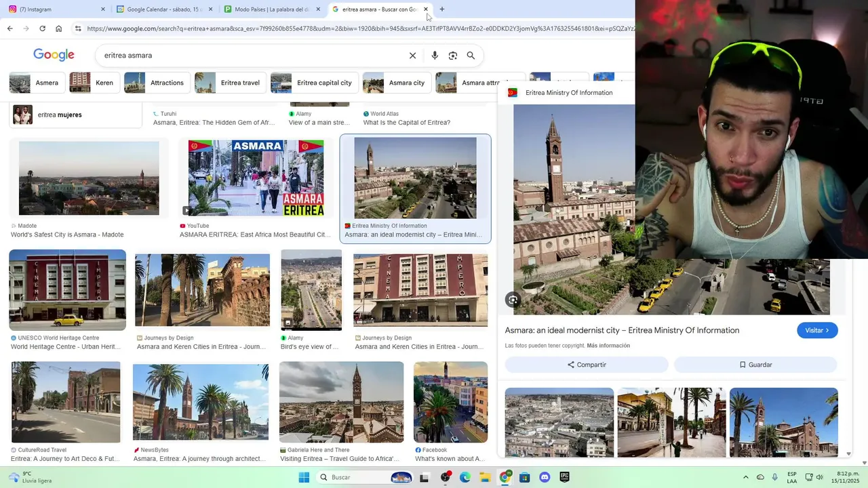Open the Task View taskbar icon
Image resolution: width=868 pixels, height=488 pixels.
(424, 477)
